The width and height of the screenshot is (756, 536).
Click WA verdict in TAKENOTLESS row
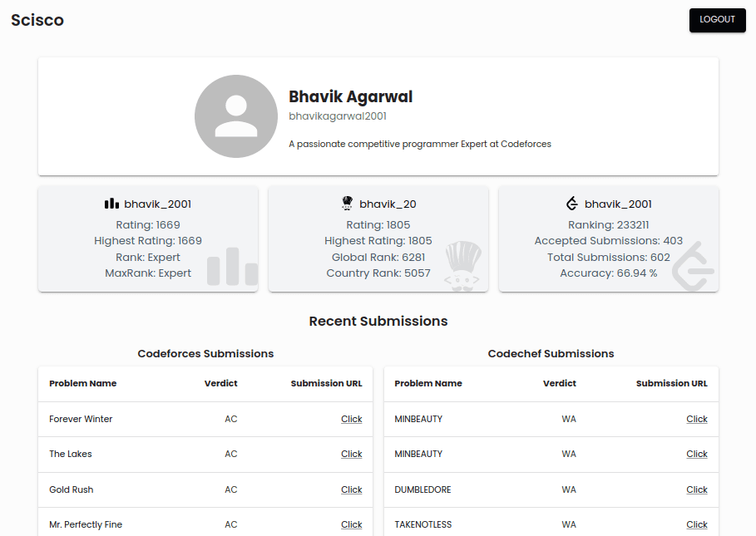(569, 524)
